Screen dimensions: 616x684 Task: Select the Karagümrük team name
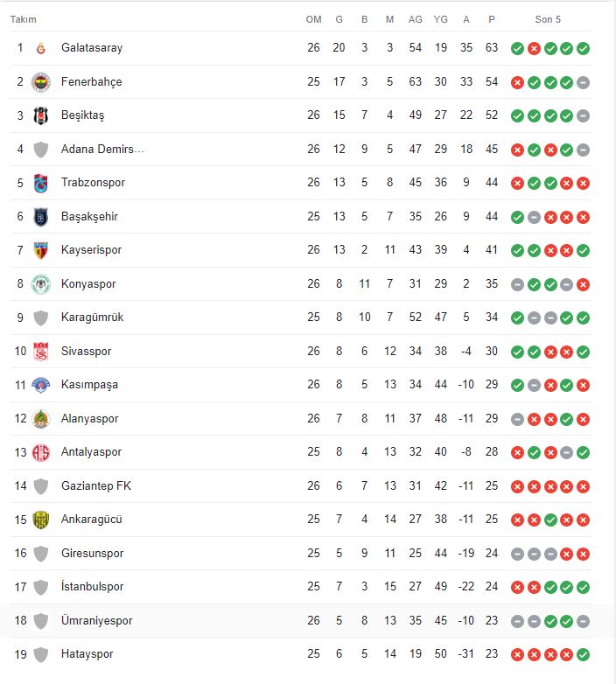[92, 318]
